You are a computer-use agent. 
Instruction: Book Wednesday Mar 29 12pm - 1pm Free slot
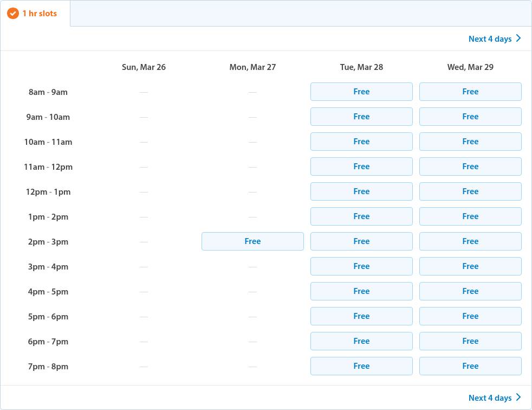pyautogui.click(x=470, y=191)
